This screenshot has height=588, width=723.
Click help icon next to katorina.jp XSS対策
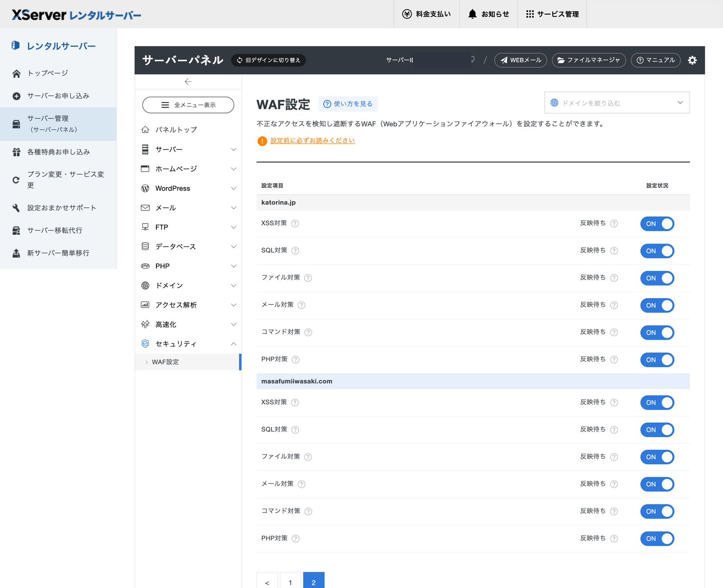point(295,224)
